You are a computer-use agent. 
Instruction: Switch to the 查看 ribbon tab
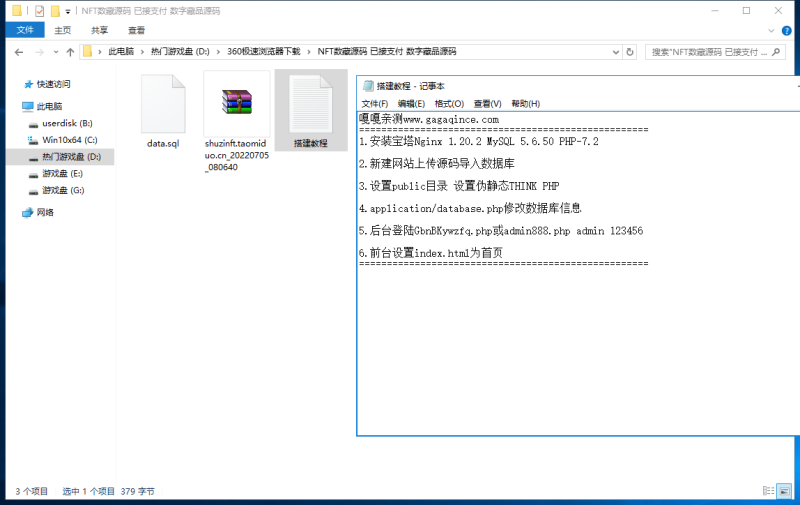[136, 30]
